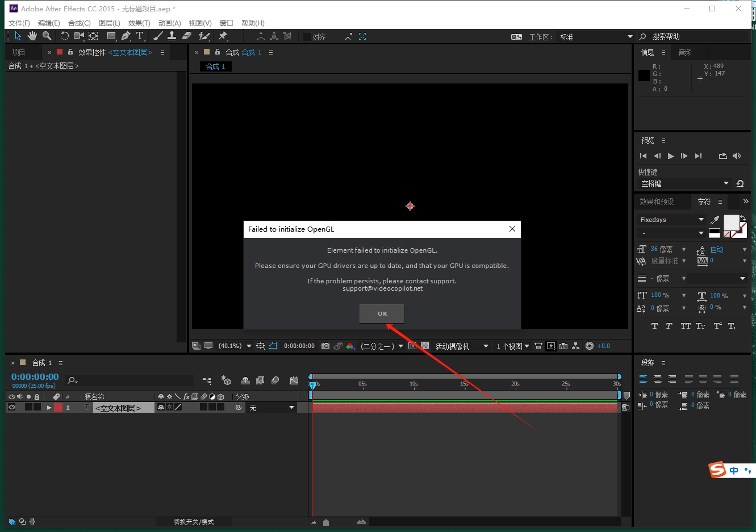Click OK in the OpenGL error dialog
The image size is (756, 532).
(x=382, y=313)
